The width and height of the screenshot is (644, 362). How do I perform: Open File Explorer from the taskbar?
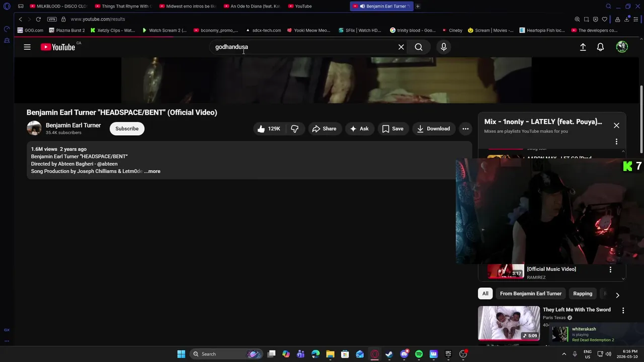(330, 354)
